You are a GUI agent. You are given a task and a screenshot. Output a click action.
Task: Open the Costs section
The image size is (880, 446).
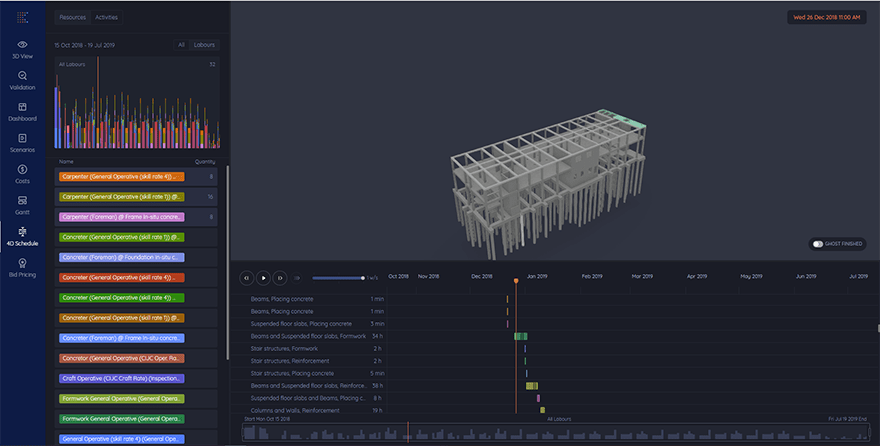22,169
